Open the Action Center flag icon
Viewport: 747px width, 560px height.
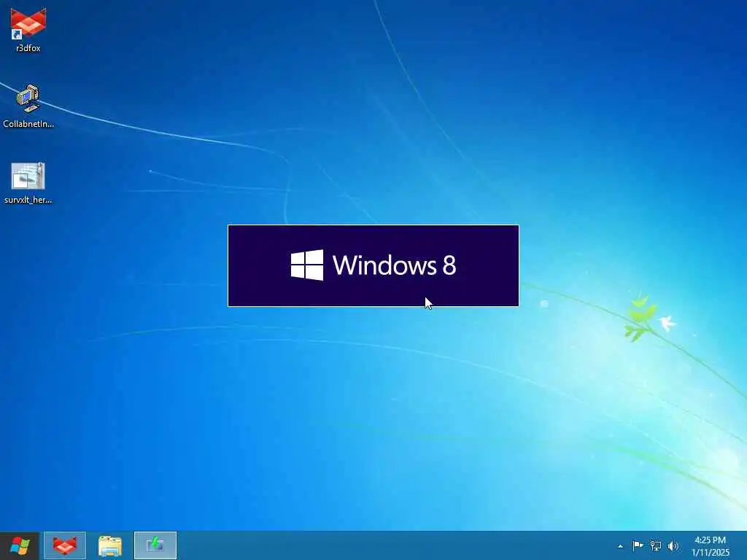638,545
